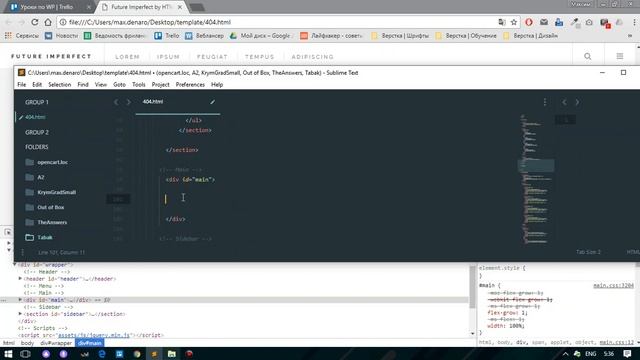Open the Tools menu in Sublime Text
This screenshot has height=360, width=640.
pos(139,84)
